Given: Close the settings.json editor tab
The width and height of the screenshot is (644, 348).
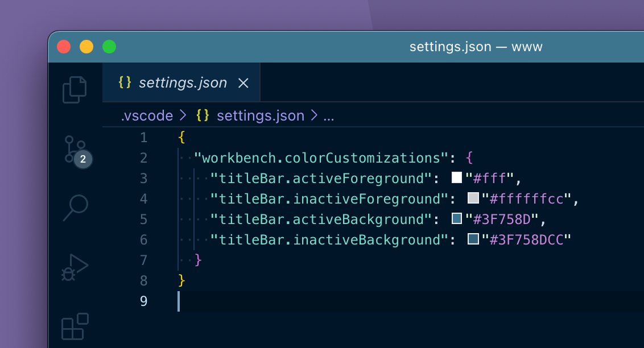Looking at the screenshot, I should pyautogui.click(x=243, y=83).
